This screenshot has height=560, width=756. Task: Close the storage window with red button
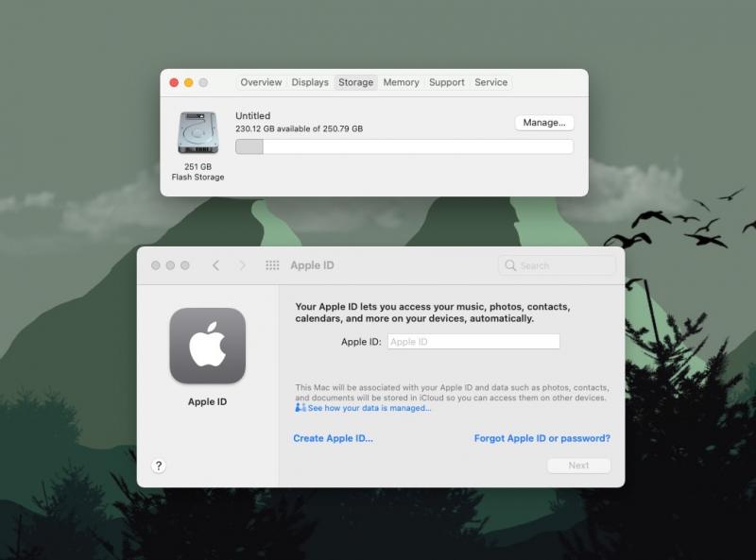[x=174, y=82]
